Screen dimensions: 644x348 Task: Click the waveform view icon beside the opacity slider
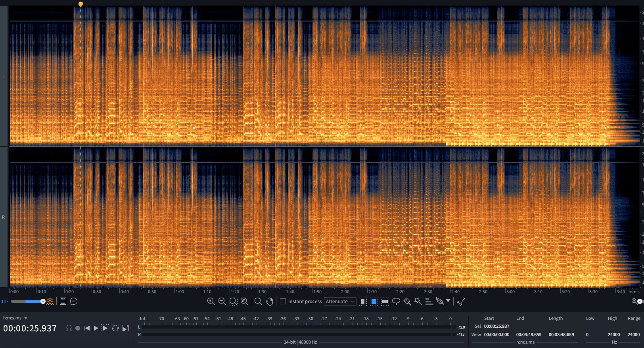4,302
